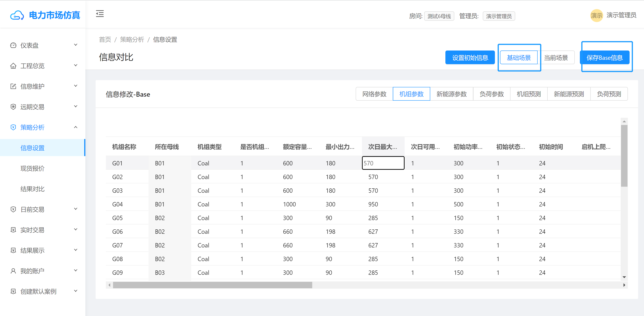The height and width of the screenshot is (316, 644).
Task: Click the table's vertical scrollbar thumb
Action: click(624, 156)
